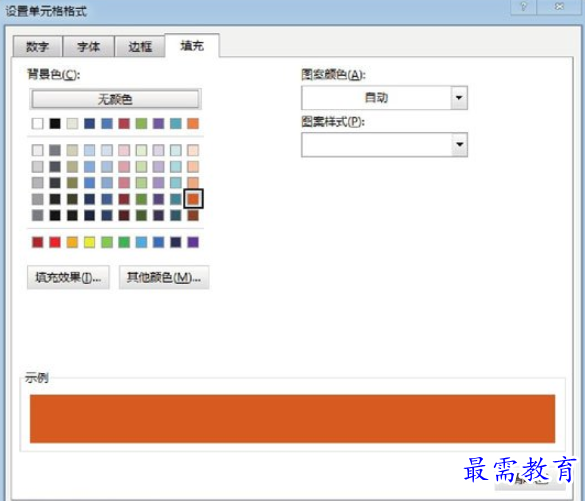Pick the green swatch in top theme row
585x501 pixels.
pos(141,123)
